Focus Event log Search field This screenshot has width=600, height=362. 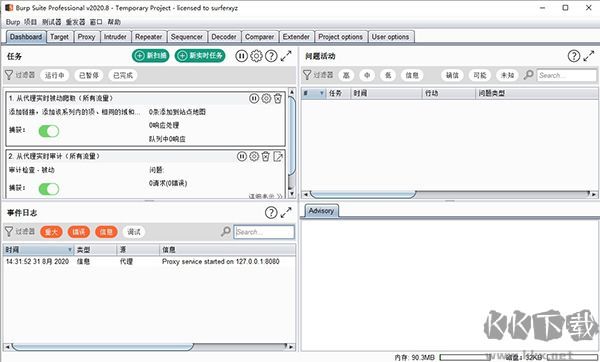(264, 232)
